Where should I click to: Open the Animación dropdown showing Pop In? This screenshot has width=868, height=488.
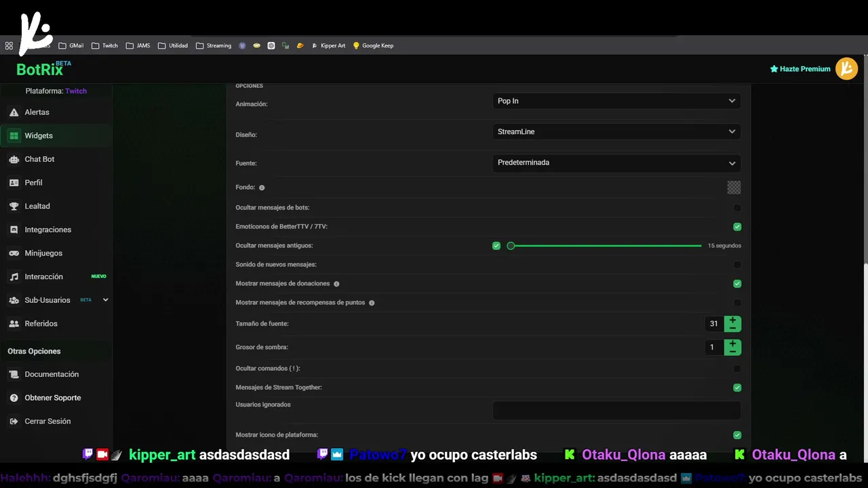coord(616,101)
